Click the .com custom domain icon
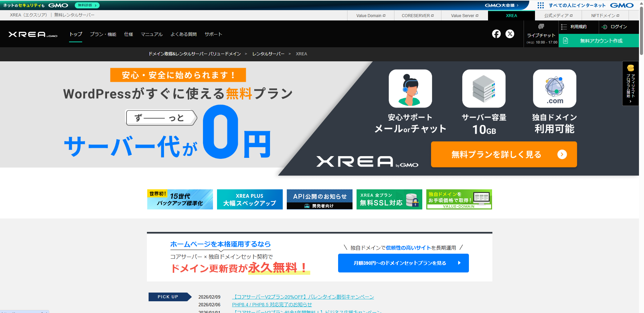The width and height of the screenshot is (644, 313). 554,88
